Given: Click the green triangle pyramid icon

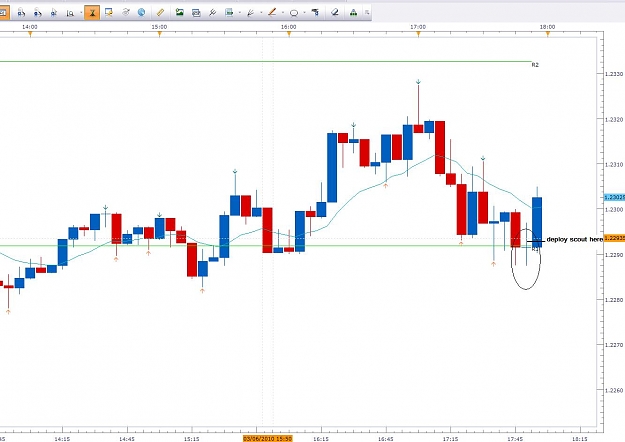Looking at the screenshot, I should 353,13.
